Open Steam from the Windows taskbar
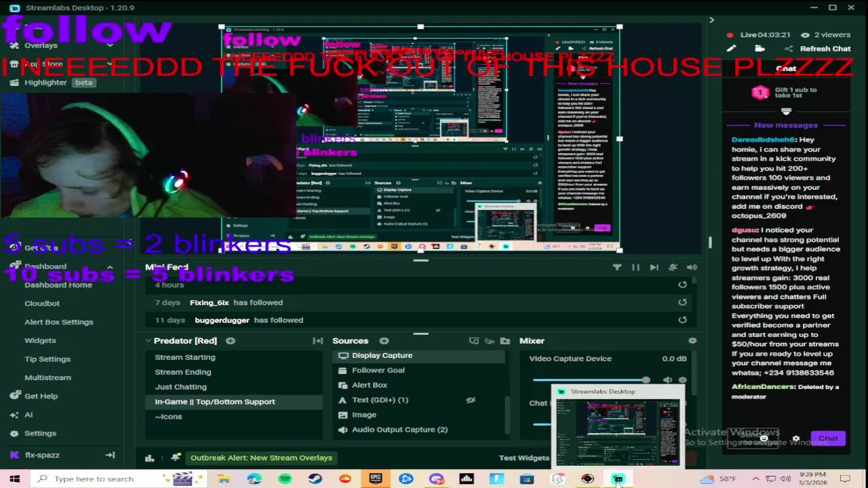Screen dimensions: 868x488 coord(315,479)
